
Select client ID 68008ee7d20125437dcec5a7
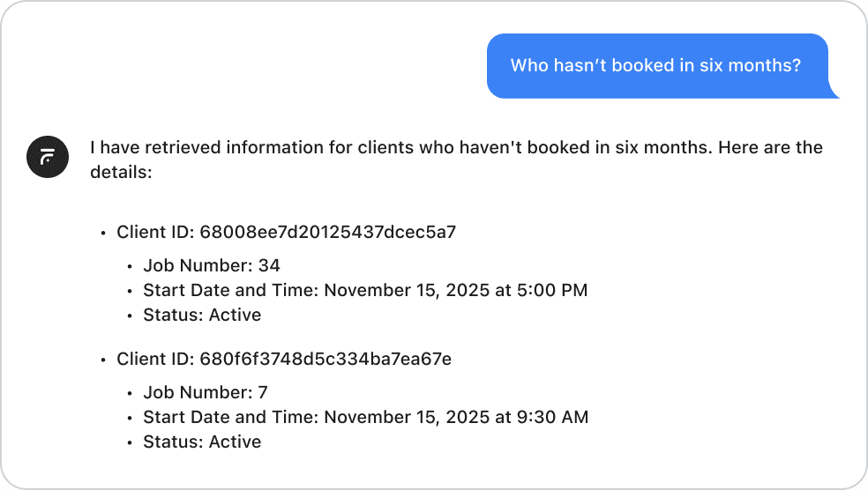pyautogui.click(x=328, y=233)
